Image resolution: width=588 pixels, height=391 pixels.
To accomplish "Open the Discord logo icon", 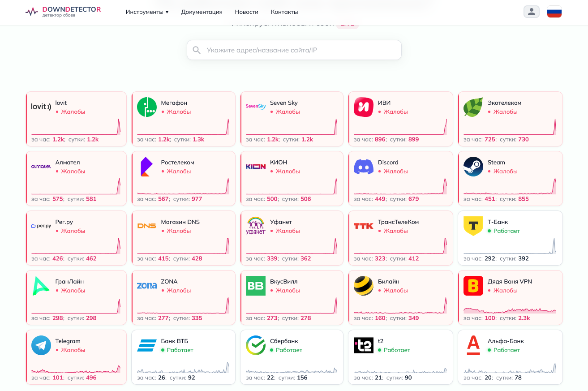I will pos(364,167).
